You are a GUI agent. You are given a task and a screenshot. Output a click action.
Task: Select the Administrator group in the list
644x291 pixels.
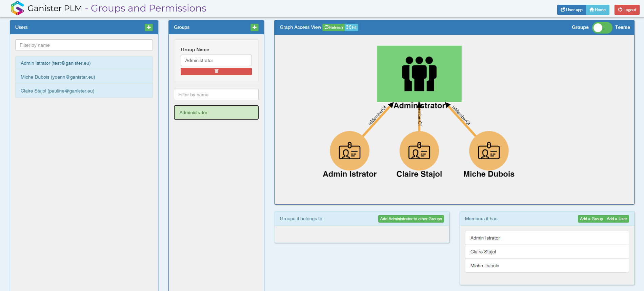[216, 112]
